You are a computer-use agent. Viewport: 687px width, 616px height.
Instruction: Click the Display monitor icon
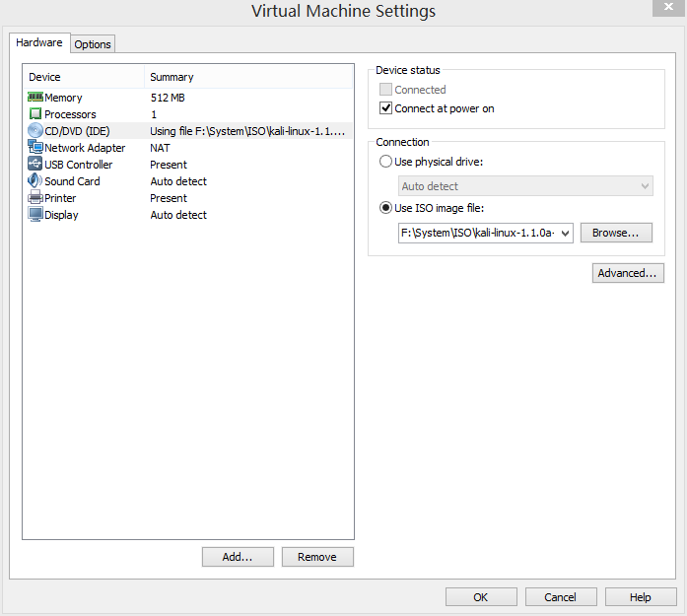click(x=35, y=214)
